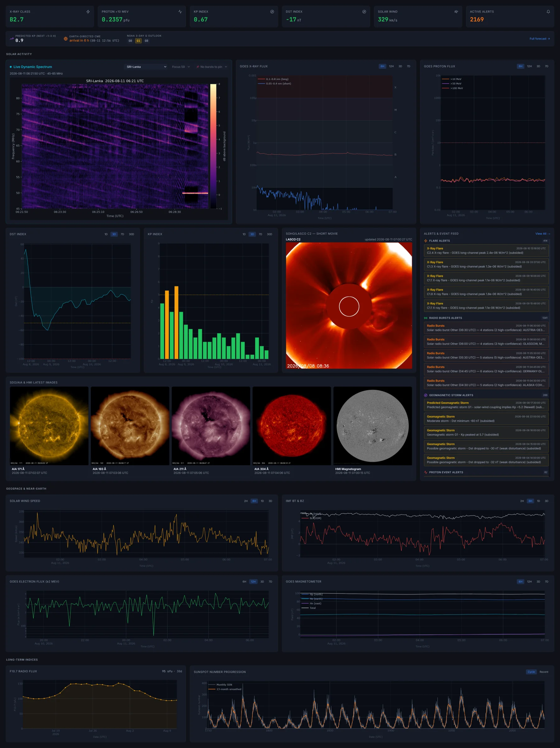Click the gauge icon in Dst Index summary card
Image resolution: width=560 pixels, height=748 pixels.
pos(364,12)
